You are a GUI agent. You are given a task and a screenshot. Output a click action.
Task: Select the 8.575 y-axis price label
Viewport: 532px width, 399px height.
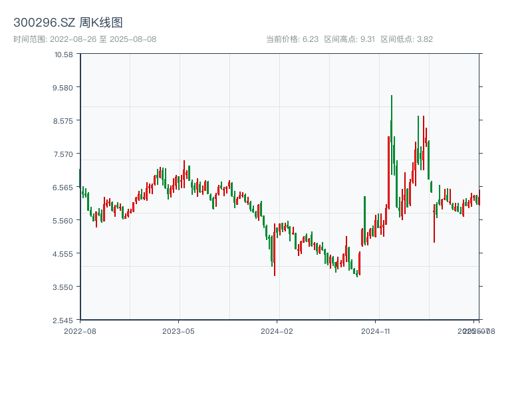click(64, 120)
